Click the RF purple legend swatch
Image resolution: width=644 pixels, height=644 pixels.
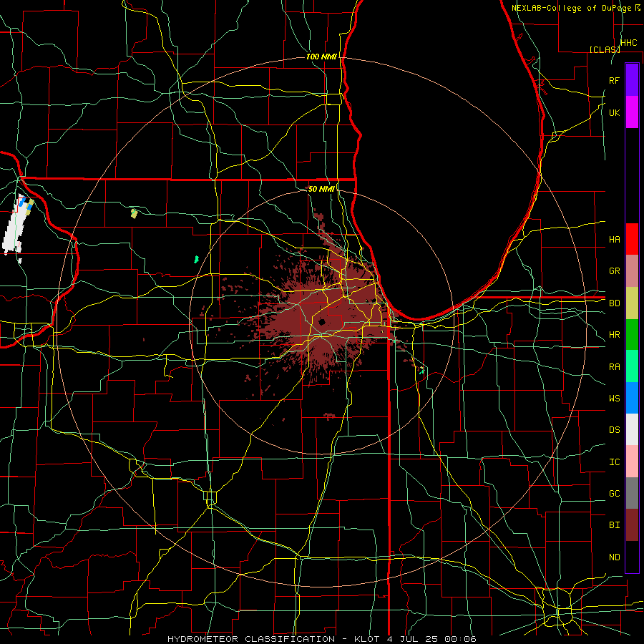pos(632,80)
